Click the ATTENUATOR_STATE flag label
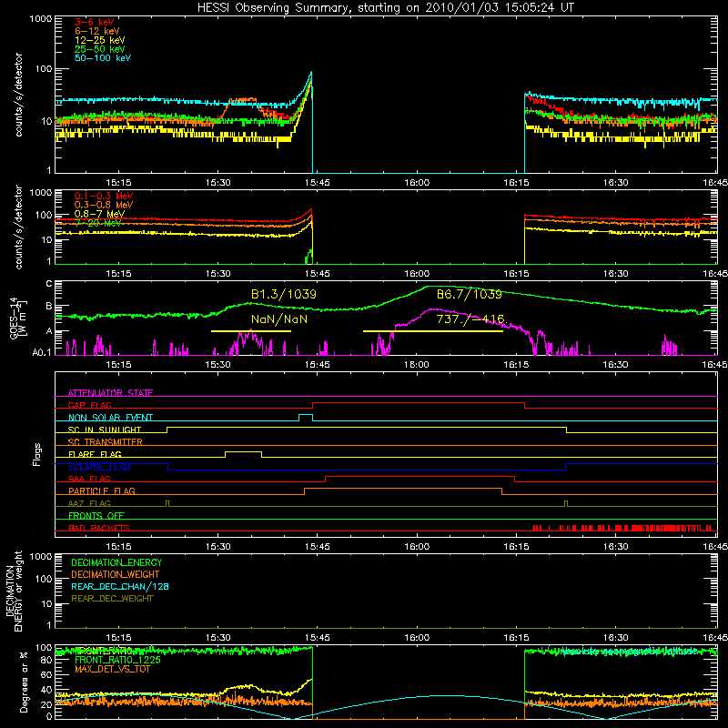Screen dimensions: 728x728 tap(110, 393)
